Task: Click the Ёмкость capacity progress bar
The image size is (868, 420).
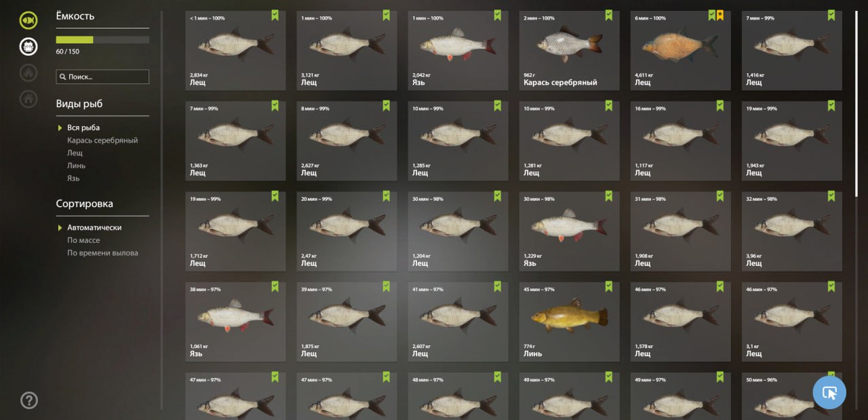Action: coord(102,40)
